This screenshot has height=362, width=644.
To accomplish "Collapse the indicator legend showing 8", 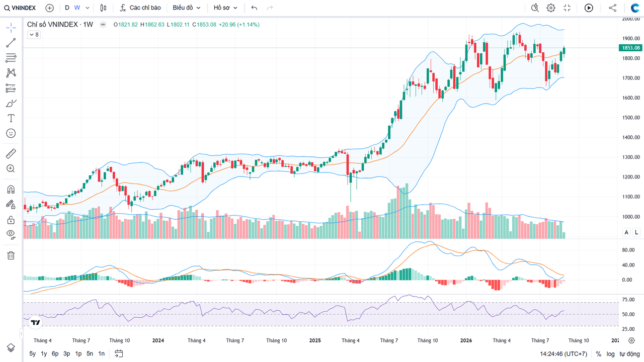I will click(x=34, y=35).
